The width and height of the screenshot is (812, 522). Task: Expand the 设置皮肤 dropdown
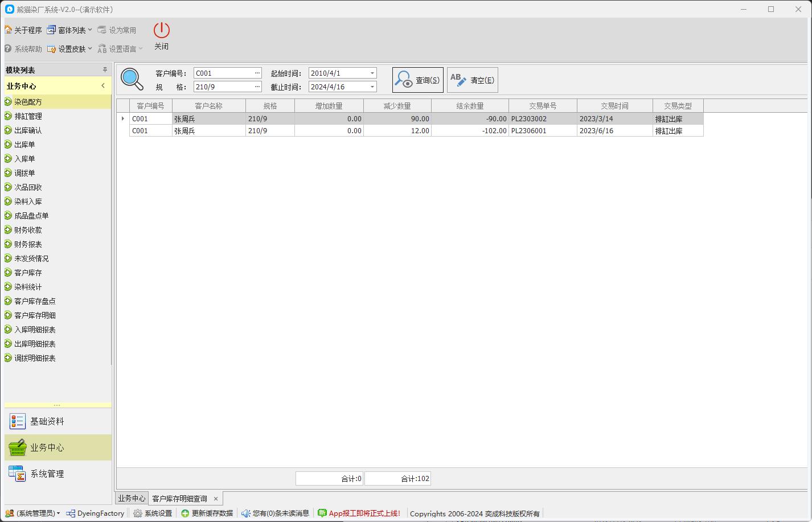[x=90, y=49]
